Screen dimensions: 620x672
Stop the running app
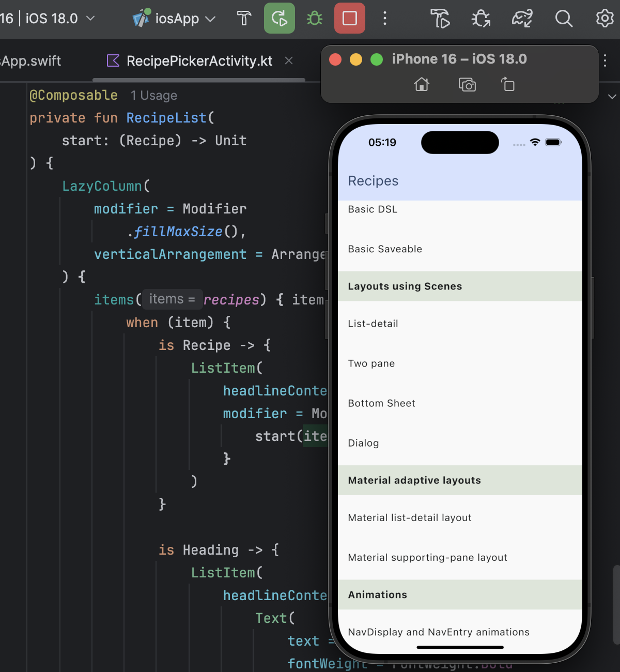[x=350, y=19]
